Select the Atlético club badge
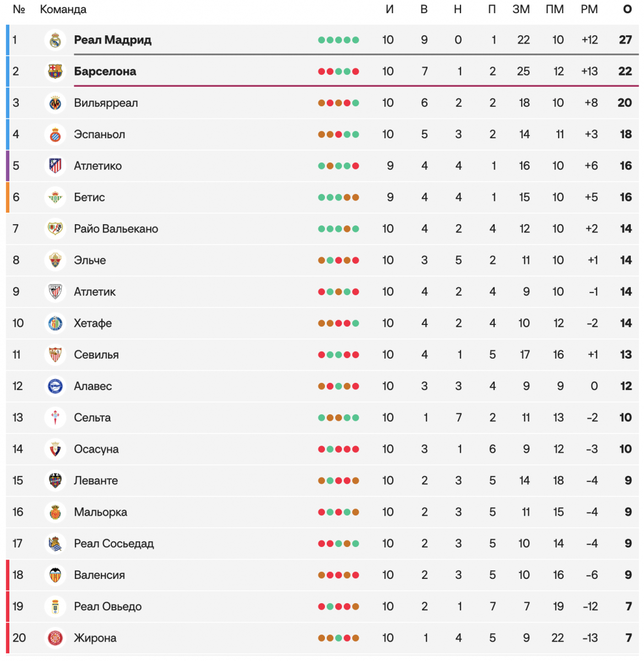 click(55, 166)
